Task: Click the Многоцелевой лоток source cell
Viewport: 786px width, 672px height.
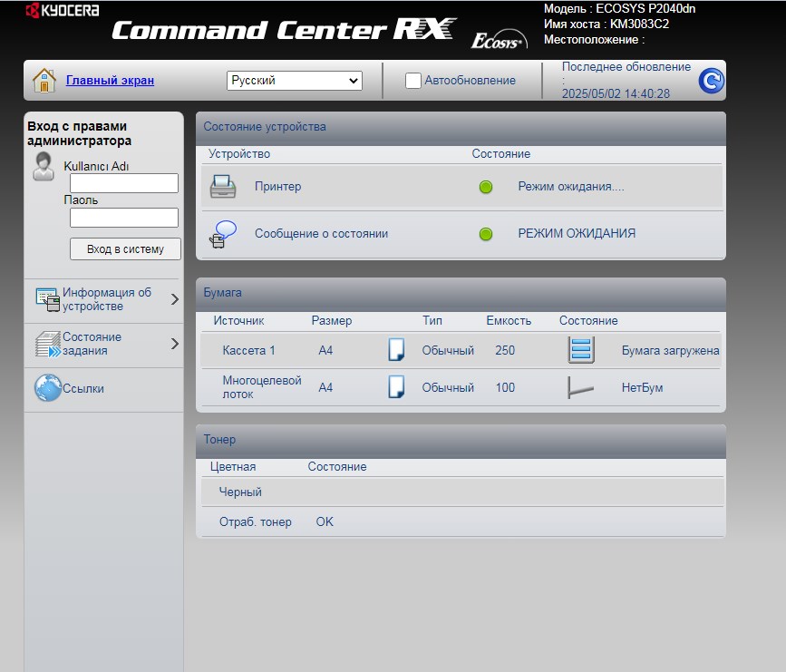Action: click(262, 387)
